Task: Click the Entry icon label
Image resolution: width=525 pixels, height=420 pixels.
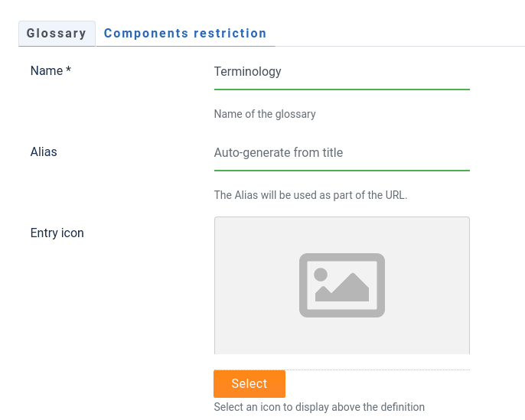Action: (57, 233)
